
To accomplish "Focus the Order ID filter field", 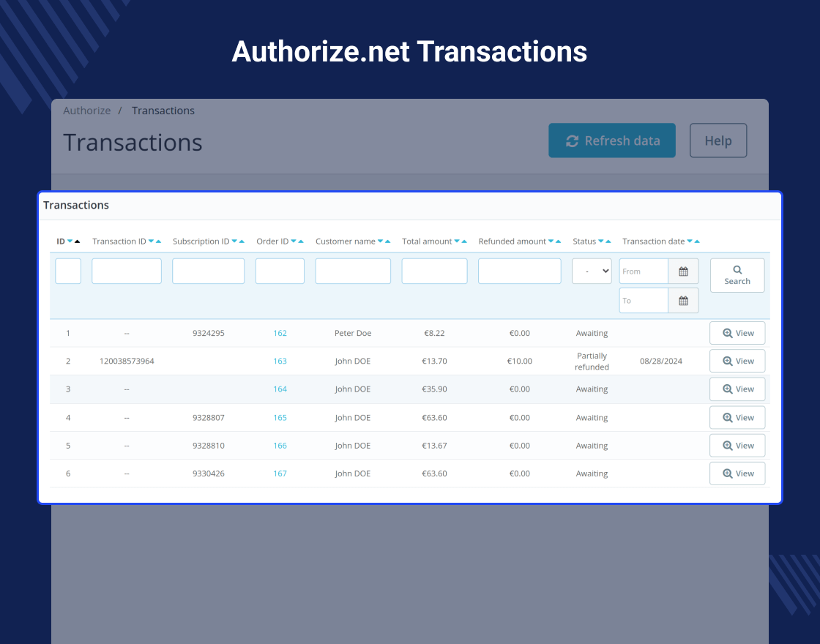I will pyautogui.click(x=280, y=272).
